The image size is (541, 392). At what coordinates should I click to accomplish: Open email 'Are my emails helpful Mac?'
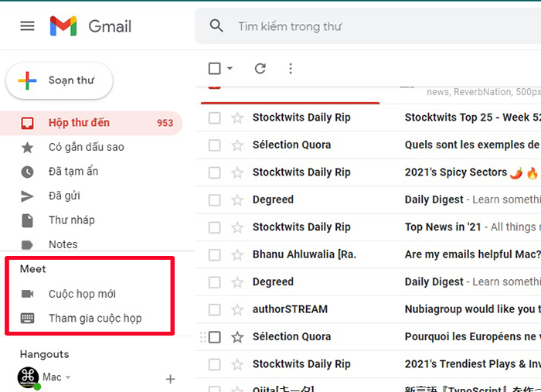pos(473,254)
